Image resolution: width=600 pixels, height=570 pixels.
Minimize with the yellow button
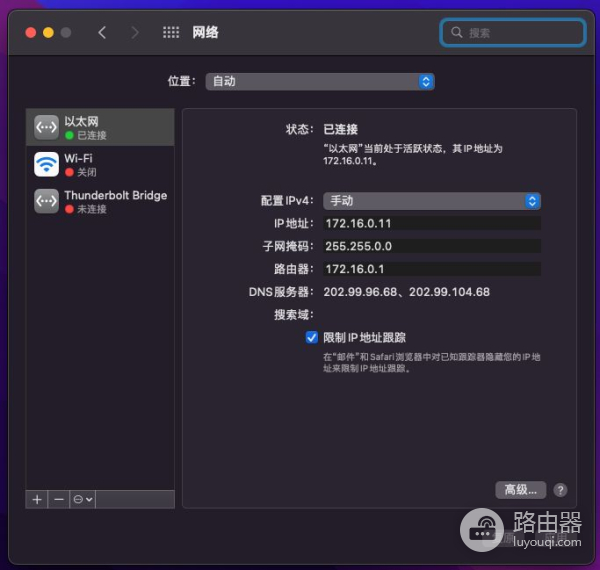[x=48, y=33]
